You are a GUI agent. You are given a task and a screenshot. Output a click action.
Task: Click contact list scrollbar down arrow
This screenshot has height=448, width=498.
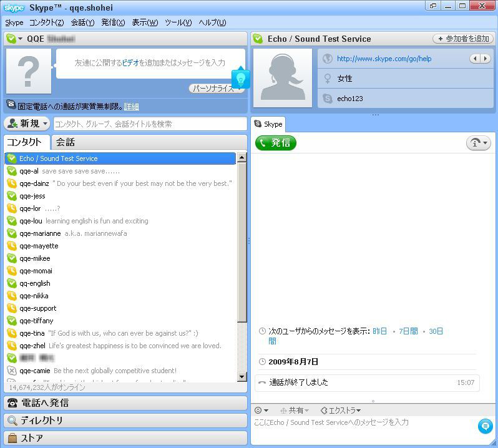pos(242,377)
